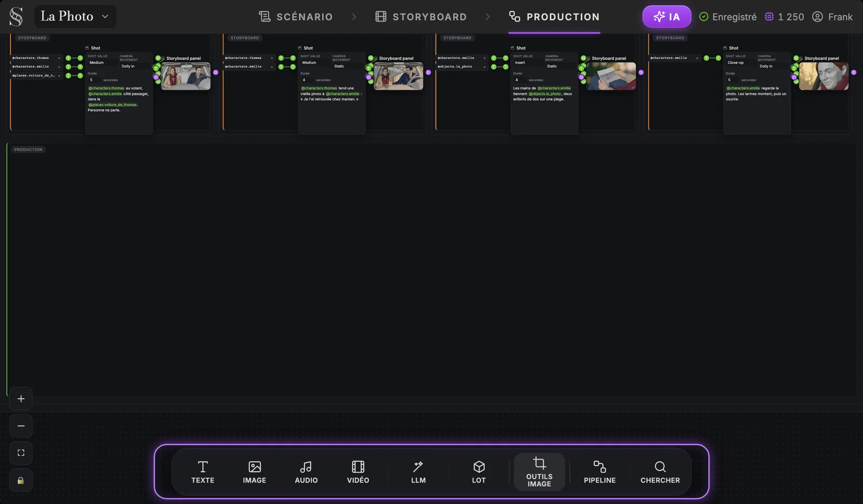
Task: Zoom in with the plus button
Action: (21, 399)
